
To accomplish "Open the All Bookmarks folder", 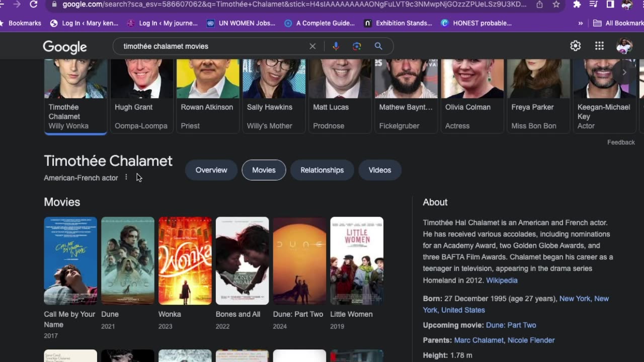I will tap(618, 23).
